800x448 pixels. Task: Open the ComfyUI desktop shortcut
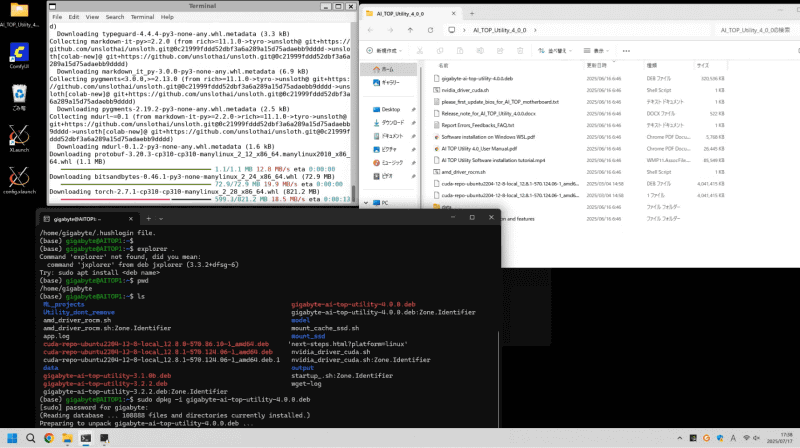point(19,56)
